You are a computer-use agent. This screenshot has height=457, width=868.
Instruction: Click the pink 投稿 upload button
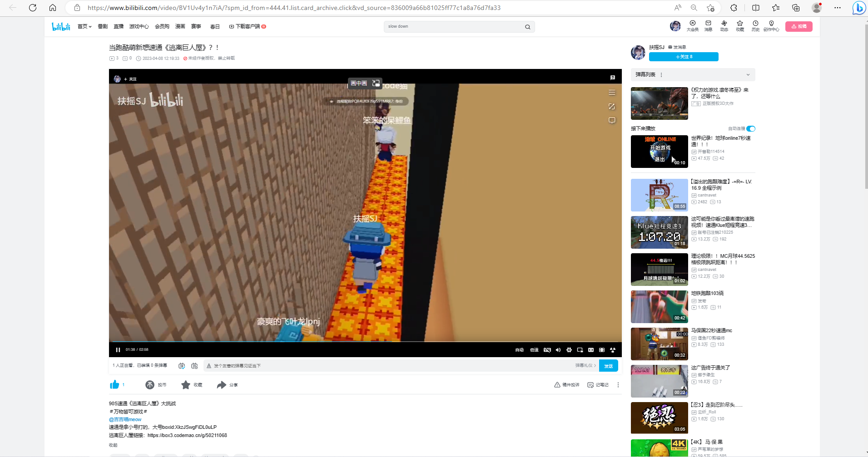[799, 26]
